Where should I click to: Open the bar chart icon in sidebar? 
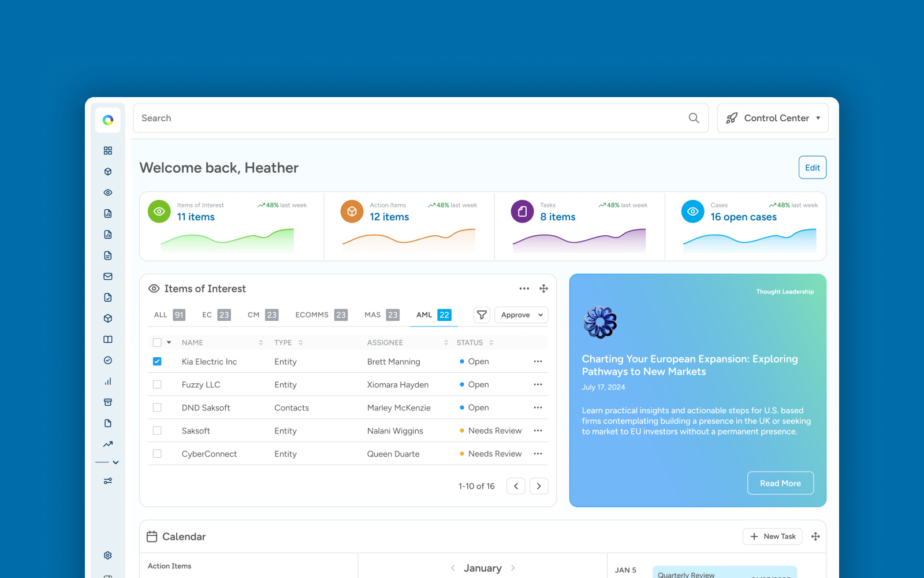coord(108,381)
